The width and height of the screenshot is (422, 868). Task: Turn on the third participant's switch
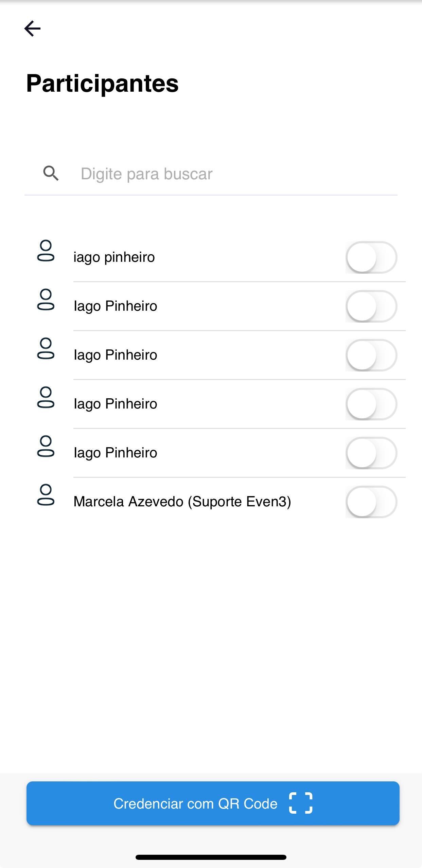(371, 355)
